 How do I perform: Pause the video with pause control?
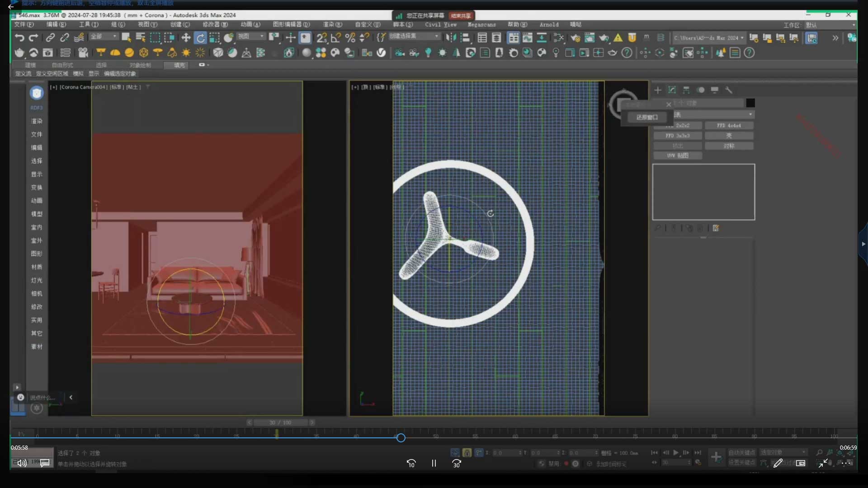[434, 463]
